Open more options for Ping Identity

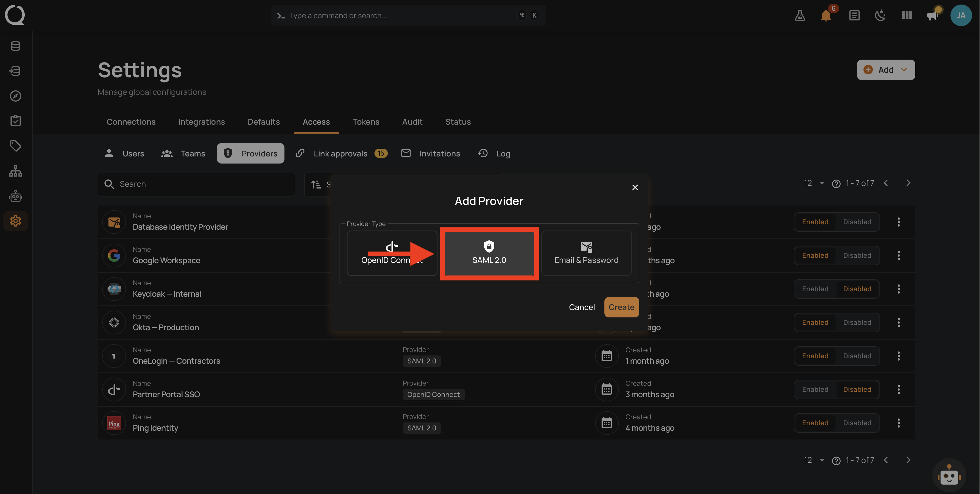pos(899,423)
